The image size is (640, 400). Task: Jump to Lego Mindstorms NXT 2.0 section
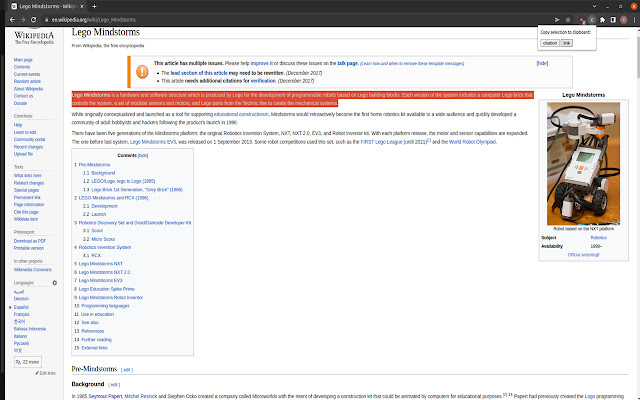click(102, 272)
